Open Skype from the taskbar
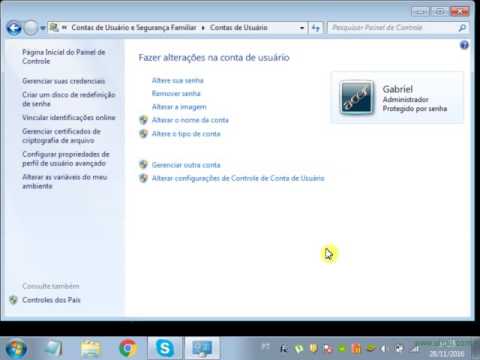Image resolution: width=480 pixels, height=360 pixels. (165, 348)
